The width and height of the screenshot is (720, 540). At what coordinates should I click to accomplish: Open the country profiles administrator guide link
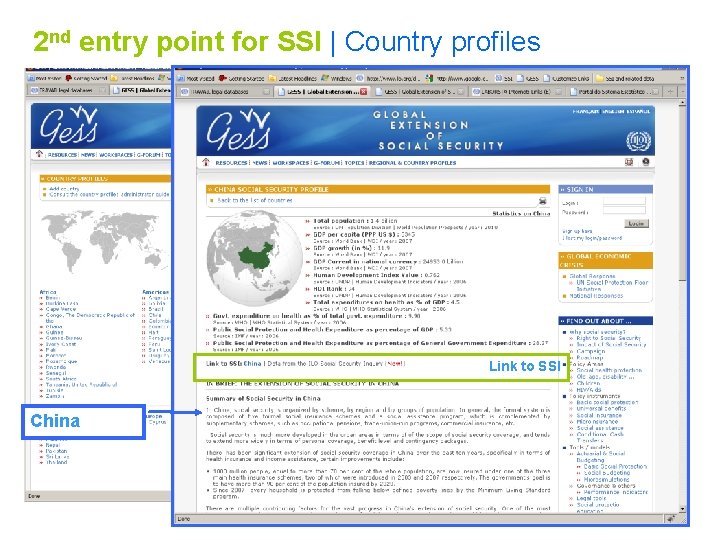109,194
